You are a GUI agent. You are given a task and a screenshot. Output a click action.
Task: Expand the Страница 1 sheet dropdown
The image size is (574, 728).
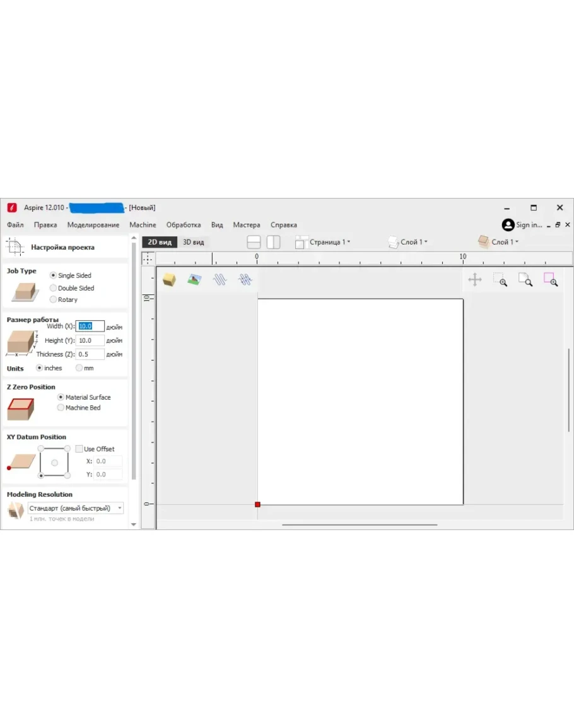[x=329, y=242]
